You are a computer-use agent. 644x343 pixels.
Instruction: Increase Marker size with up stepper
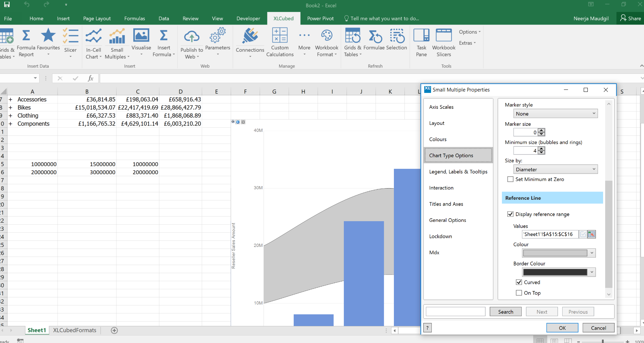(541, 130)
